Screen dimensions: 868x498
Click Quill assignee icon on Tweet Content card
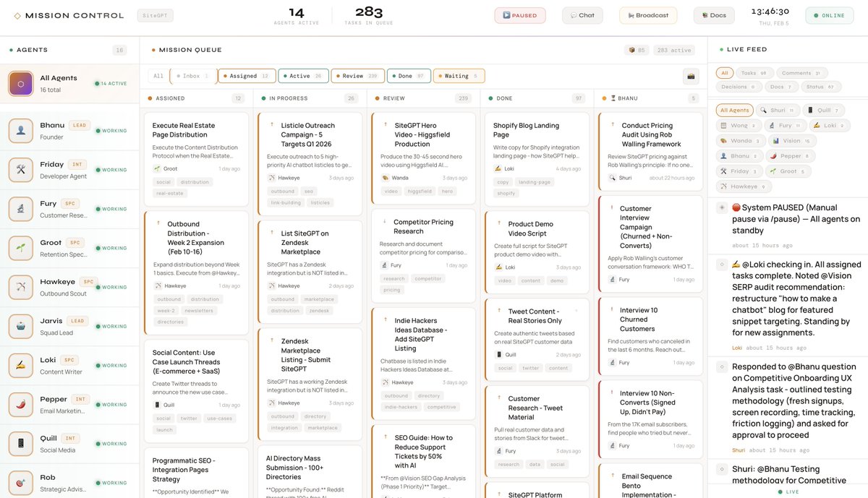tap(498, 355)
